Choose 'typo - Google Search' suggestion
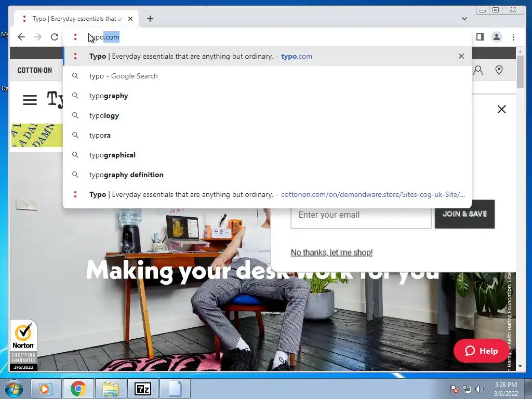The width and height of the screenshot is (532, 399). [267, 76]
